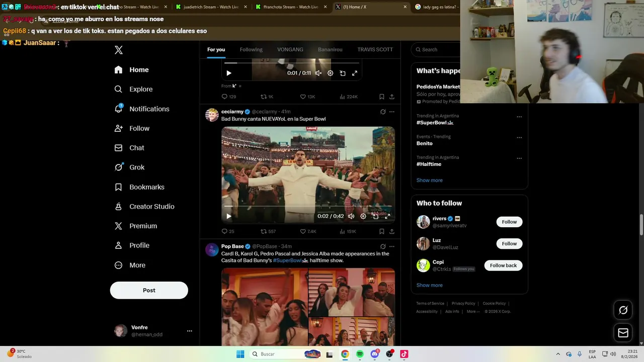Open Bookmarks in sidebar
The image size is (644, 362).
[x=139, y=187]
